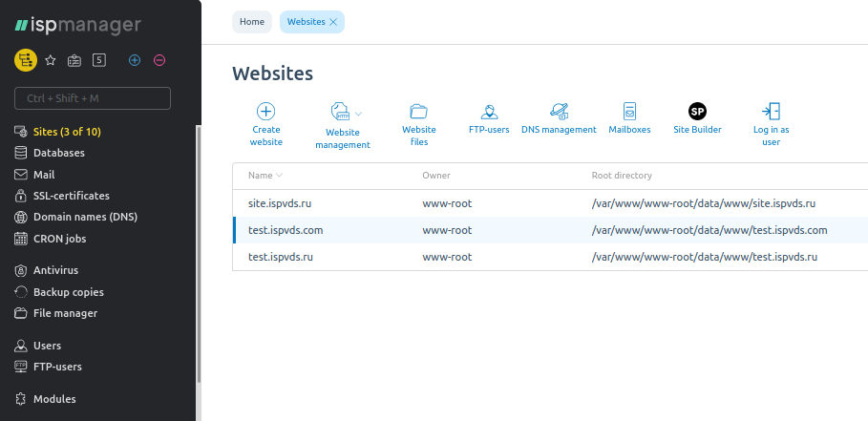Open Antivirus menu item
The width and height of the screenshot is (868, 421).
pos(56,270)
